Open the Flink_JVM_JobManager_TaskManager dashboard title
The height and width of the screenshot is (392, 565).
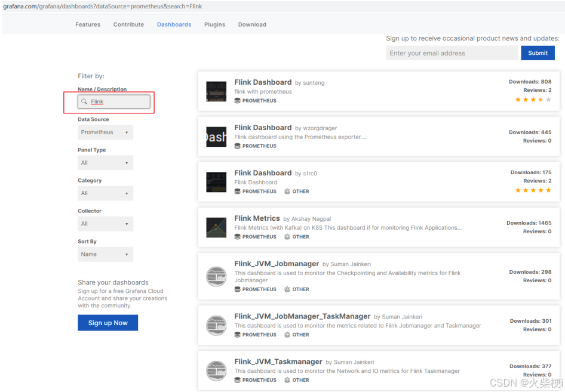click(302, 316)
